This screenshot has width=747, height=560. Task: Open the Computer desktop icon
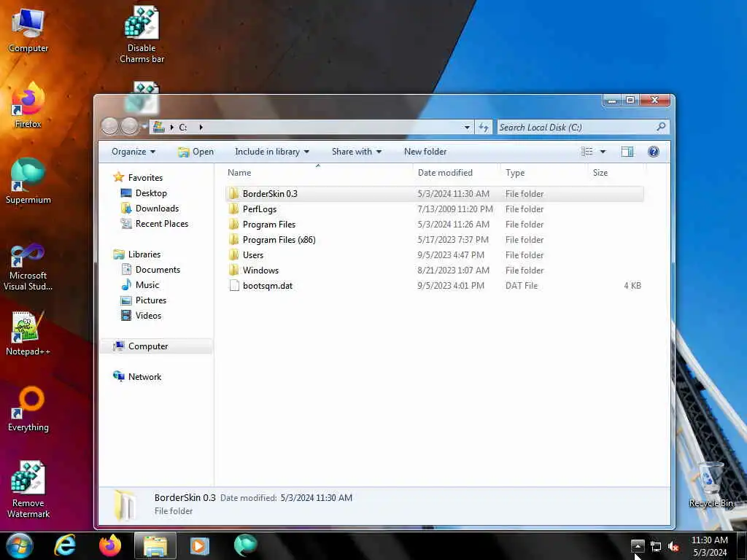pos(28,30)
